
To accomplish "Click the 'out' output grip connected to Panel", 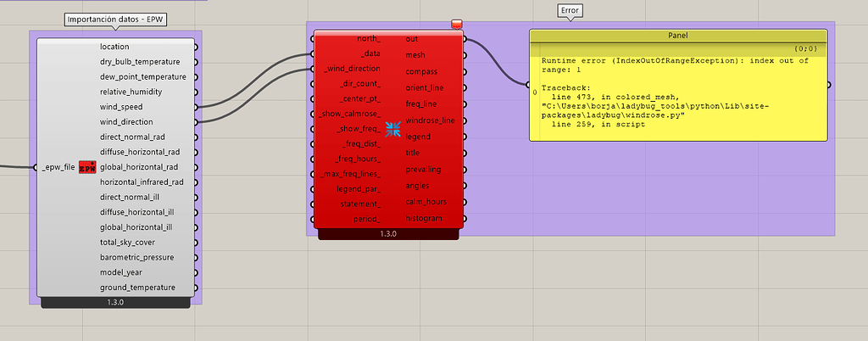I will [x=465, y=39].
